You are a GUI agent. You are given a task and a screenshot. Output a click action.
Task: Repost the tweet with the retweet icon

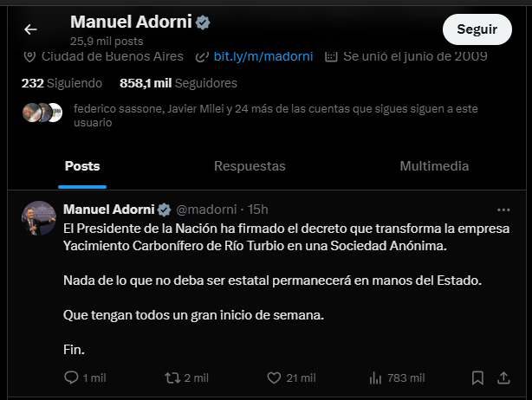pyautogui.click(x=172, y=378)
